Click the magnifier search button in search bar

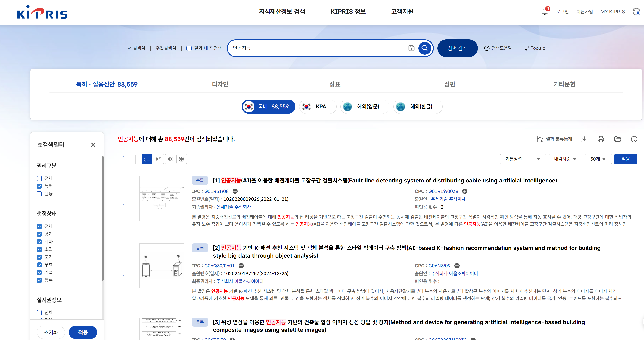point(424,48)
